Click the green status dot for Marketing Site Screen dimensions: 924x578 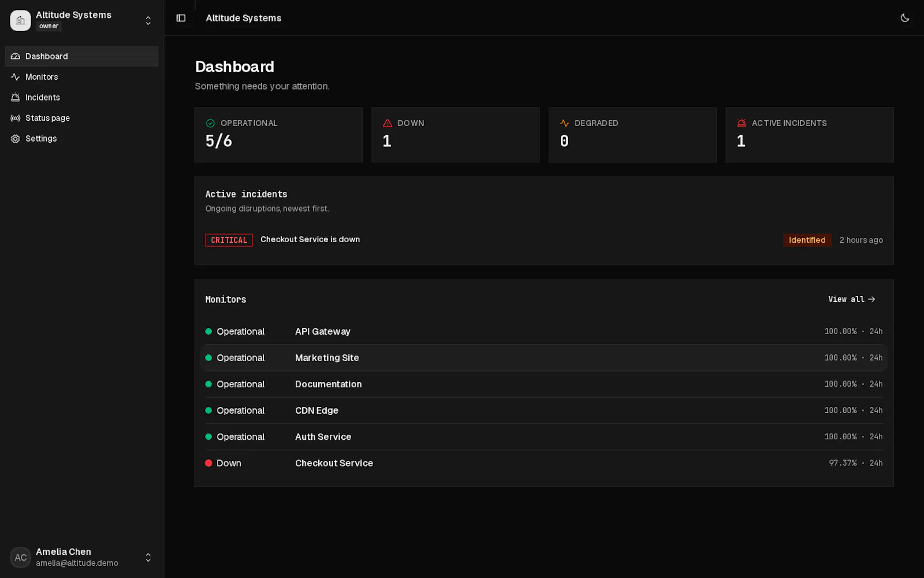coord(208,358)
